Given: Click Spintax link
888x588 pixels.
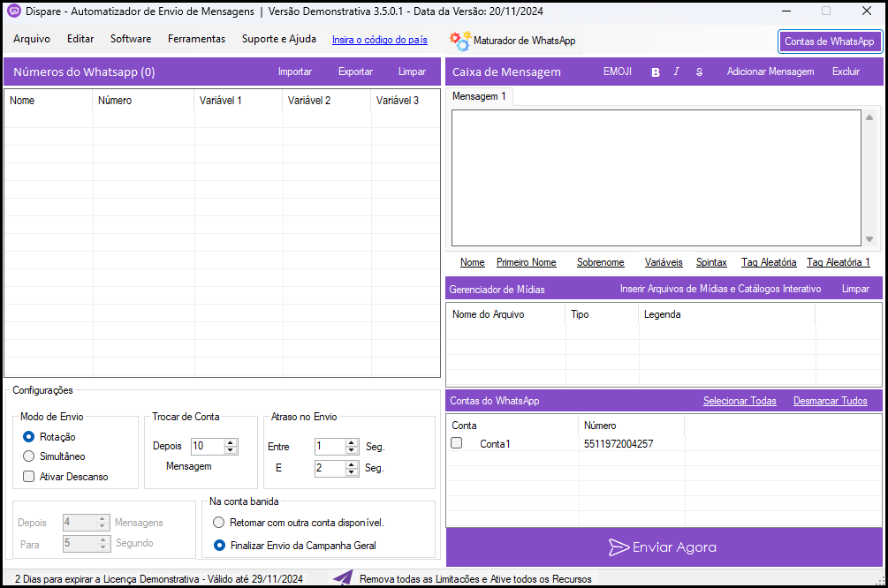Looking at the screenshot, I should (711, 262).
